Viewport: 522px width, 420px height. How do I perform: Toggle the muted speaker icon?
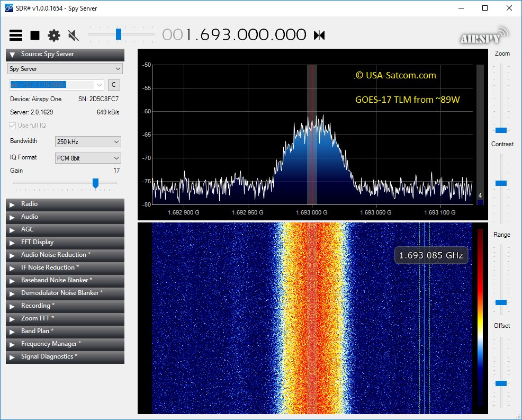(x=74, y=35)
